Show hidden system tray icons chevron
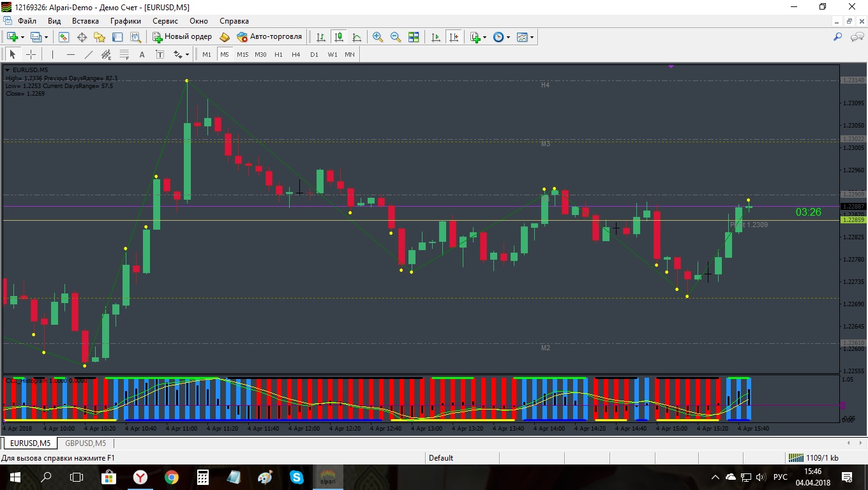The height and width of the screenshot is (490, 868). (715, 477)
